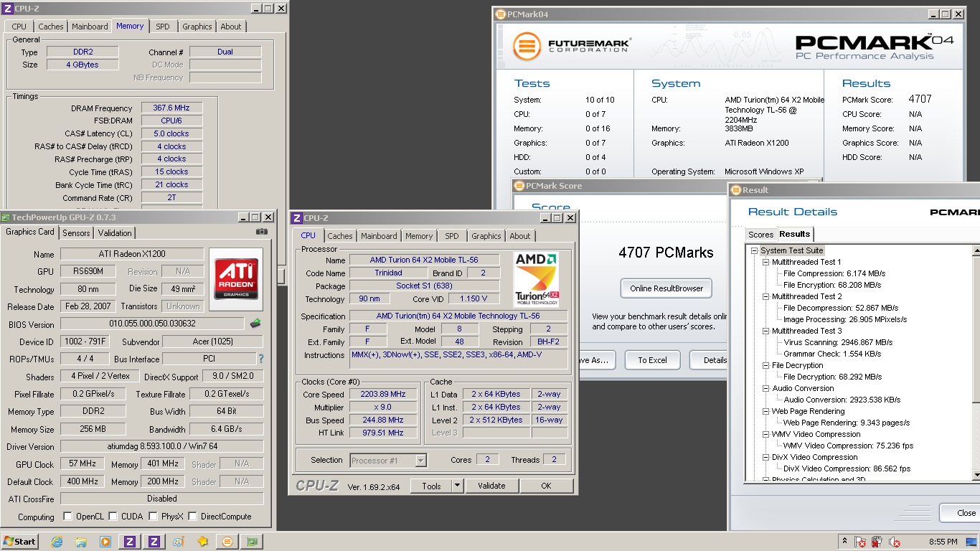Toggle the CUDA checkbox
The width and height of the screenshot is (980, 551).
pyautogui.click(x=113, y=517)
